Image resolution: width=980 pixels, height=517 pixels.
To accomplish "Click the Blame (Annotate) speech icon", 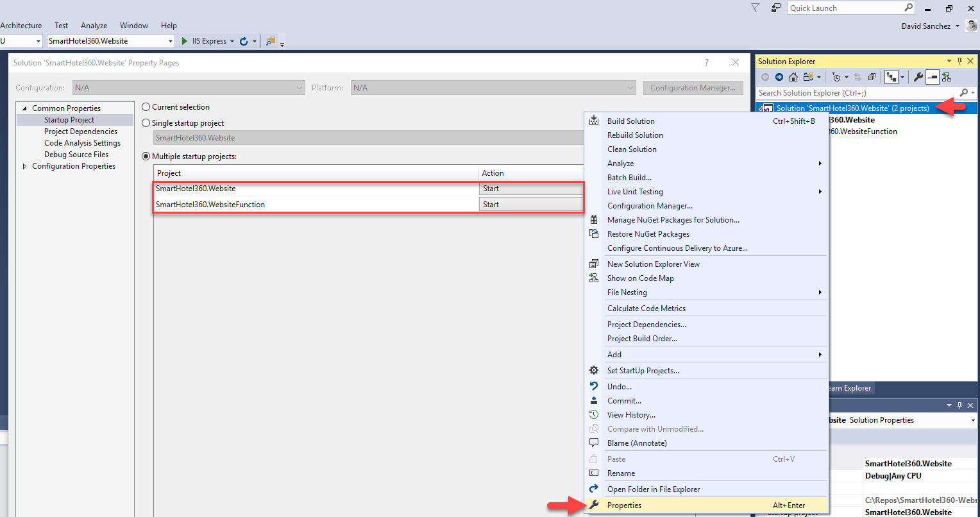I will point(594,443).
